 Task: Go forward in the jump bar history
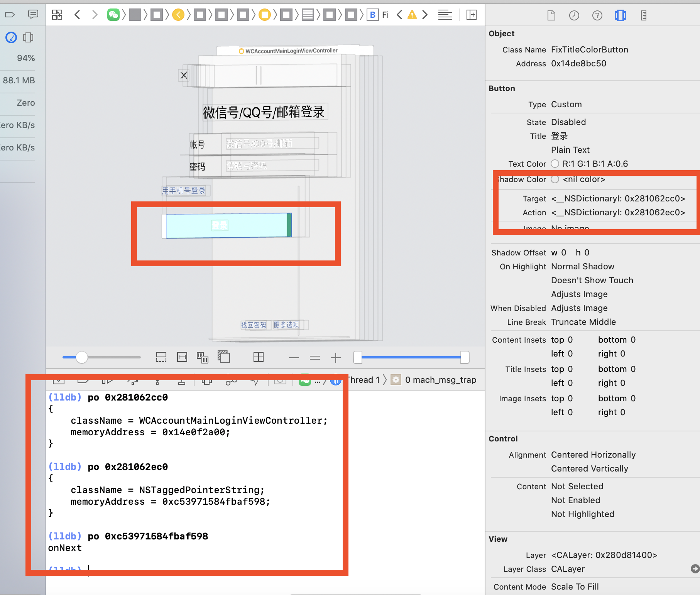95,15
